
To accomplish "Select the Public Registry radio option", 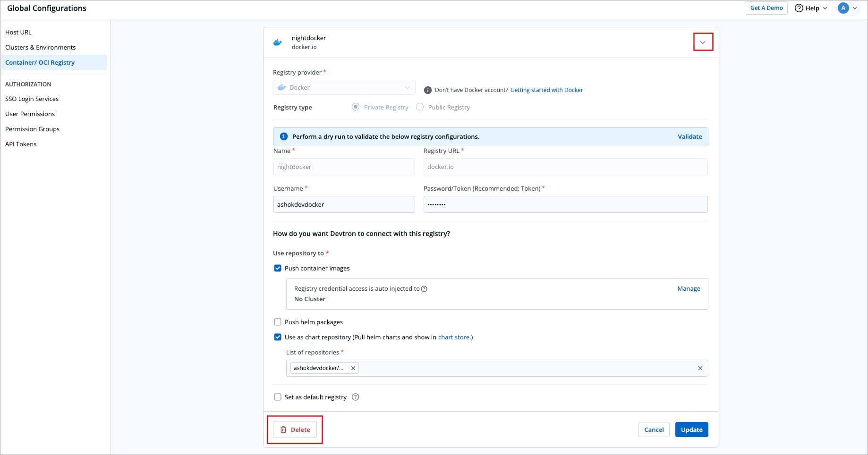I will click(x=420, y=107).
